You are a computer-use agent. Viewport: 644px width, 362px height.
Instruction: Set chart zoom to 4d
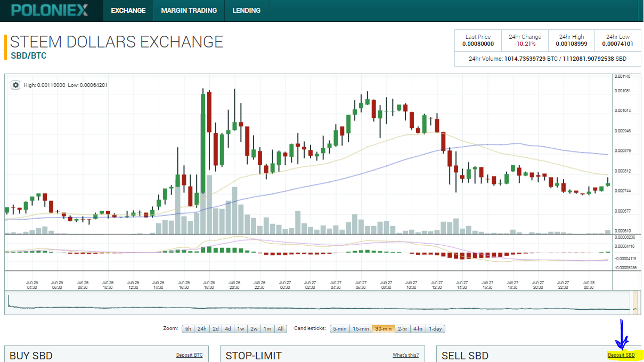click(228, 328)
